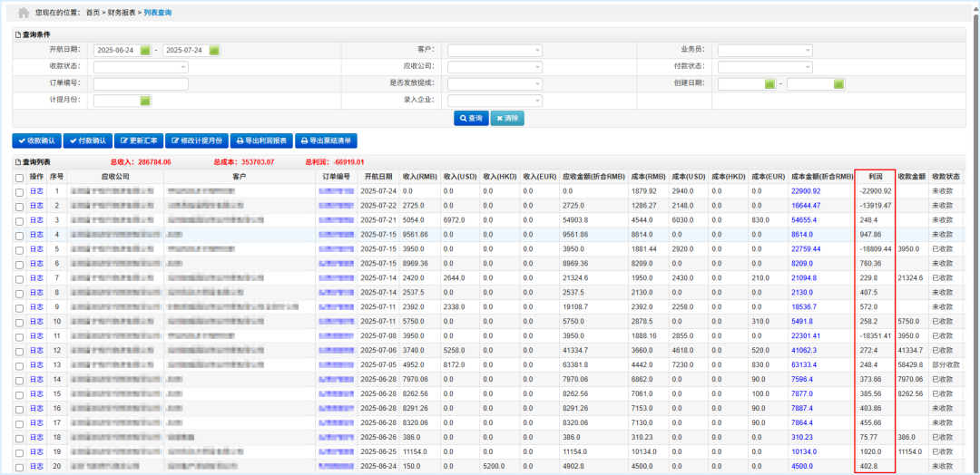
Task: Go to 首页 in the breadcrumb
Action: point(93,14)
